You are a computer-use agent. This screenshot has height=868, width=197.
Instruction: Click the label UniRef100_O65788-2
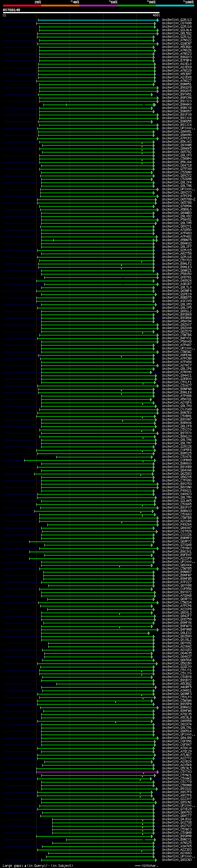point(179,200)
